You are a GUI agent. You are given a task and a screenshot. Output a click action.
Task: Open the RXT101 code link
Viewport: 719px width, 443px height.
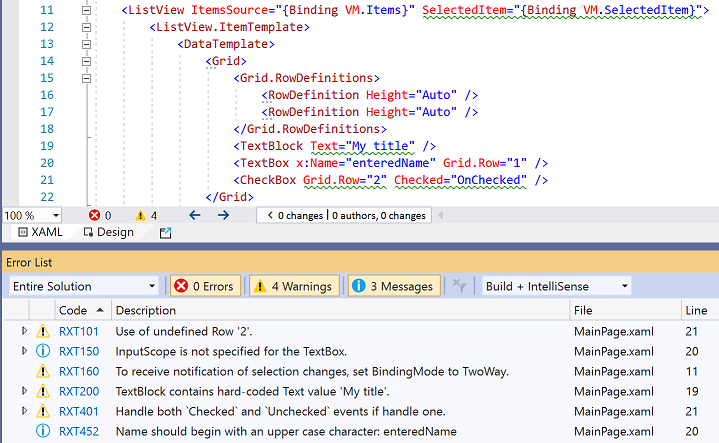tap(79, 331)
